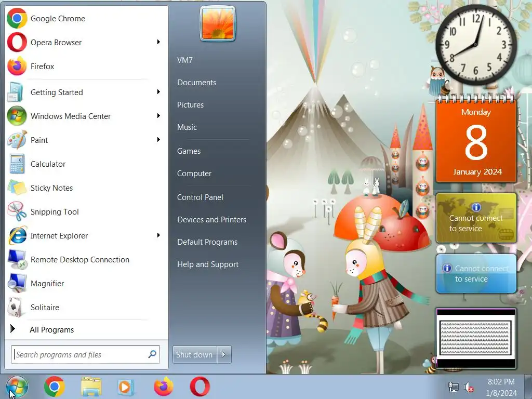Open the Getting Started program icon
This screenshot has width=532, height=399.
pos(15,92)
